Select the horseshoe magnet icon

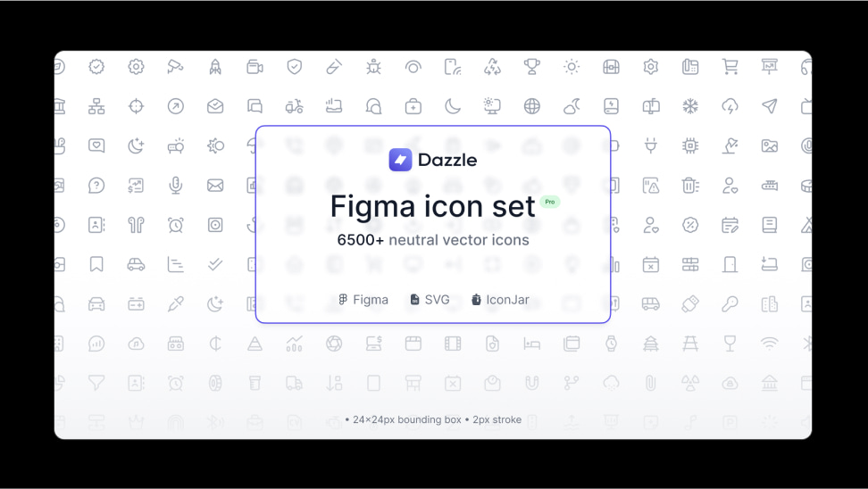click(532, 383)
